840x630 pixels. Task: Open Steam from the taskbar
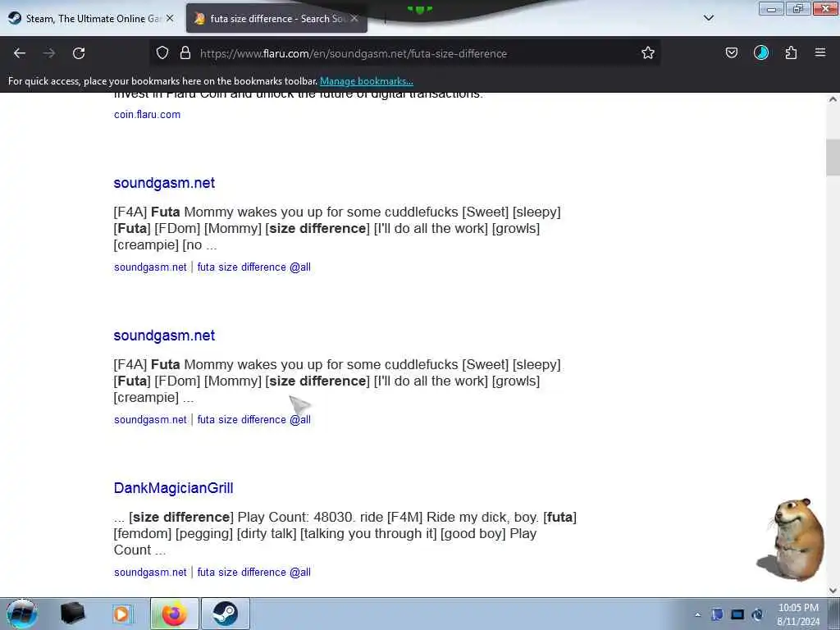[x=226, y=614]
